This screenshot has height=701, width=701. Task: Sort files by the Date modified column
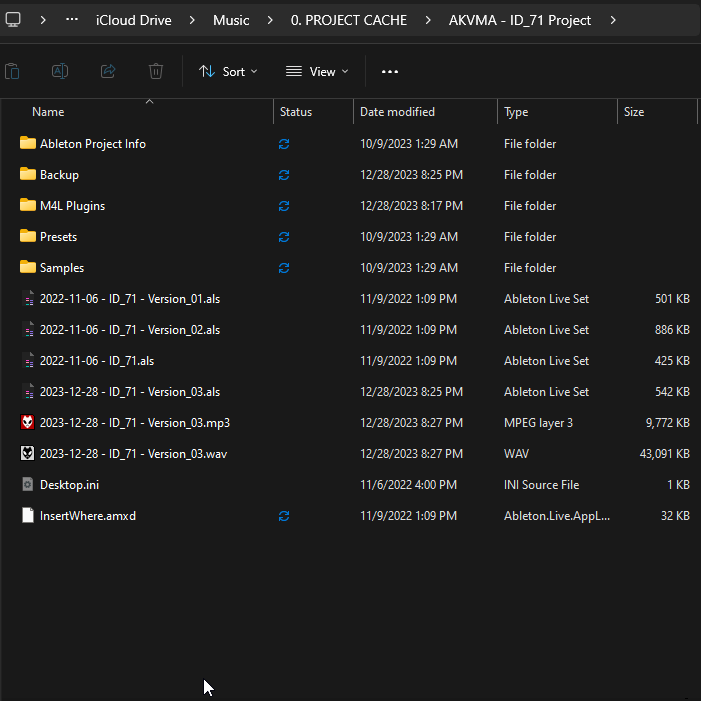397,112
